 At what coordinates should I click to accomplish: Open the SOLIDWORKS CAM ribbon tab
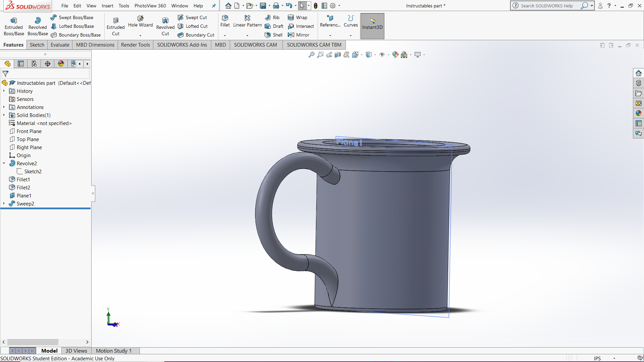point(256,45)
